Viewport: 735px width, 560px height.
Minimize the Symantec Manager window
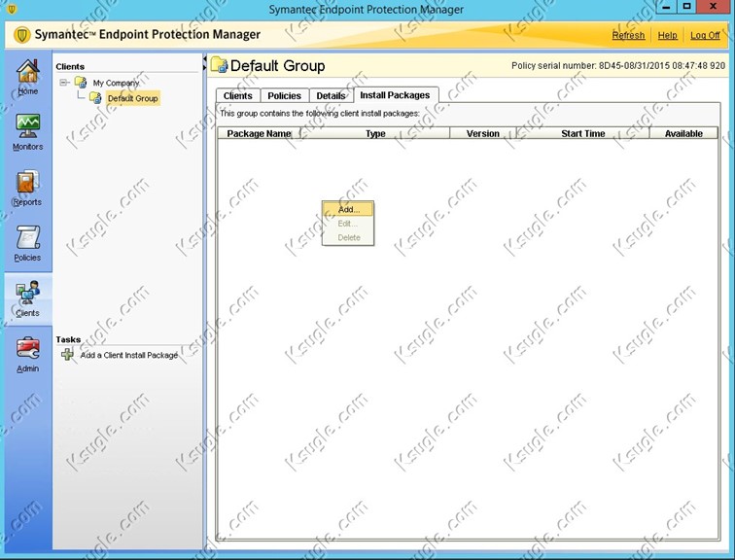point(666,7)
